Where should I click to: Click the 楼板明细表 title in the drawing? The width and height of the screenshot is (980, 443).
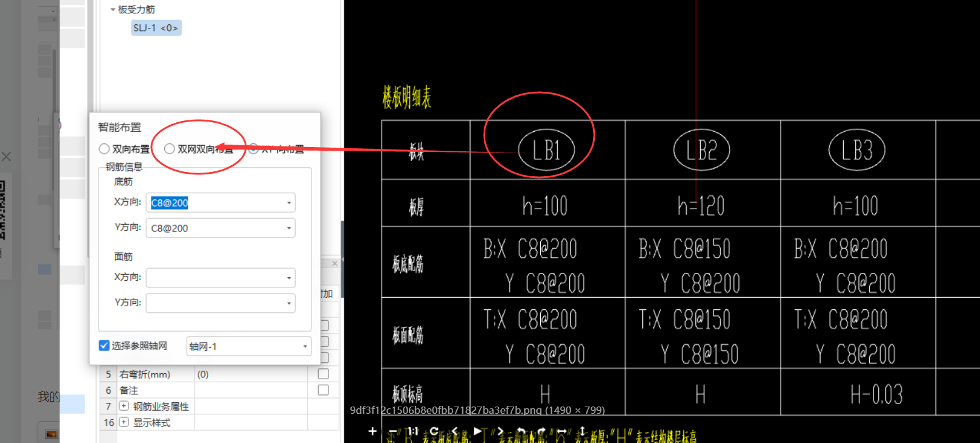[x=406, y=97]
